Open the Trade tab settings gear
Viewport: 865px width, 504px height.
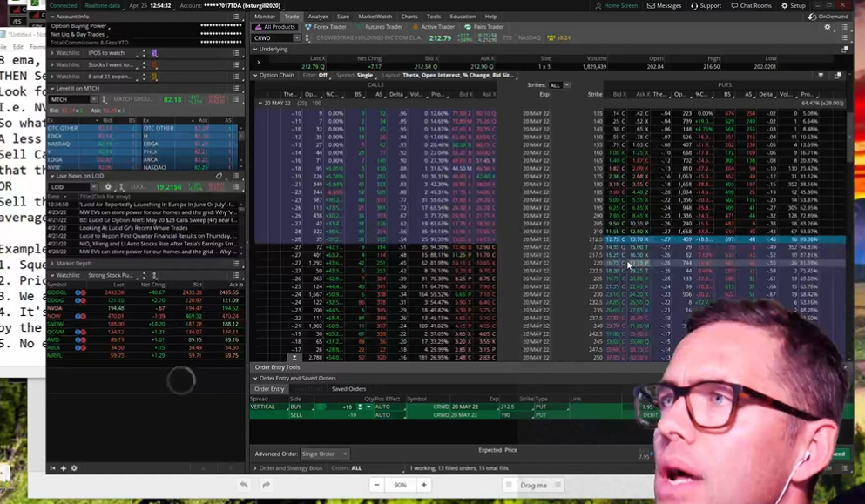pyautogui.click(x=827, y=26)
